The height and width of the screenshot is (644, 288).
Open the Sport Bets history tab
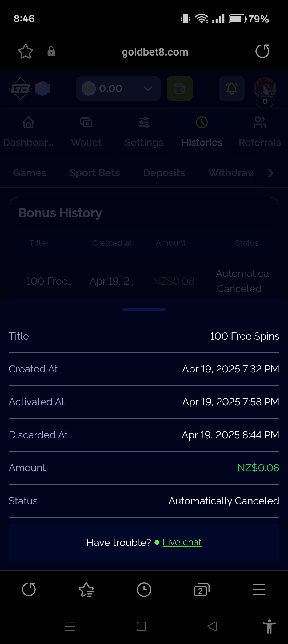95,173
